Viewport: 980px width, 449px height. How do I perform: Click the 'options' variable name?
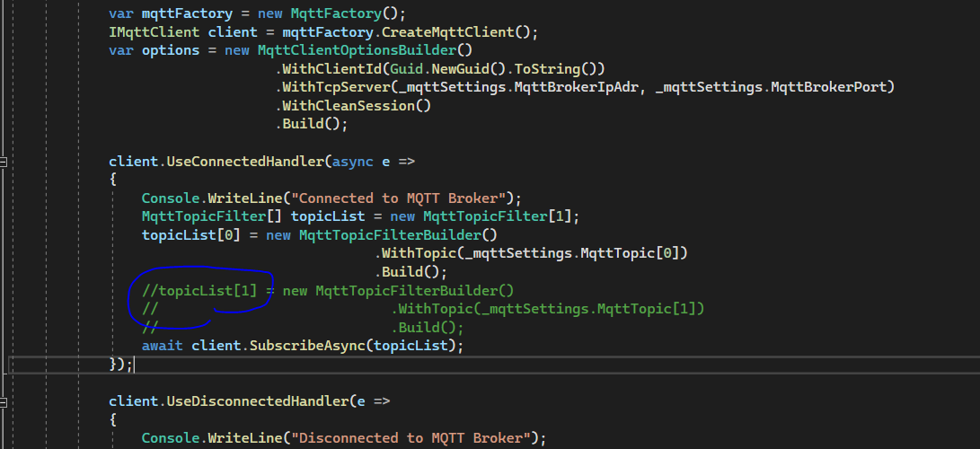pyautogui.click(x=170, y=50)
